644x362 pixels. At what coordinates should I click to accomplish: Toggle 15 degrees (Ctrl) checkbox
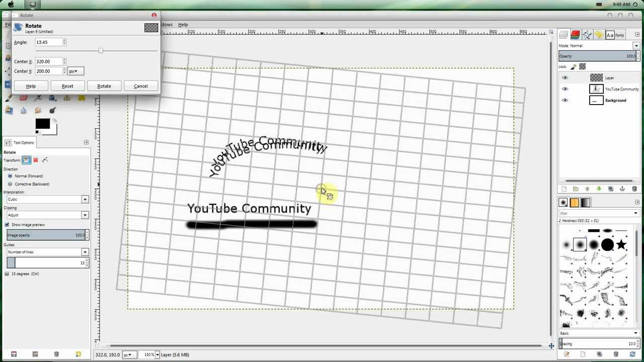[7, 274]
